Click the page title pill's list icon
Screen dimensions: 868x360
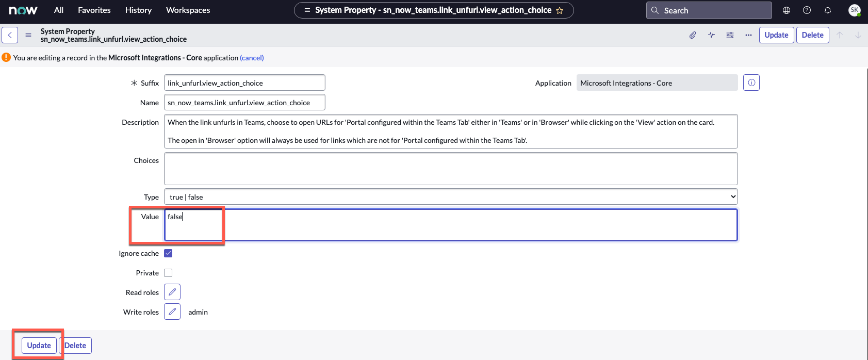click(307, 10)
